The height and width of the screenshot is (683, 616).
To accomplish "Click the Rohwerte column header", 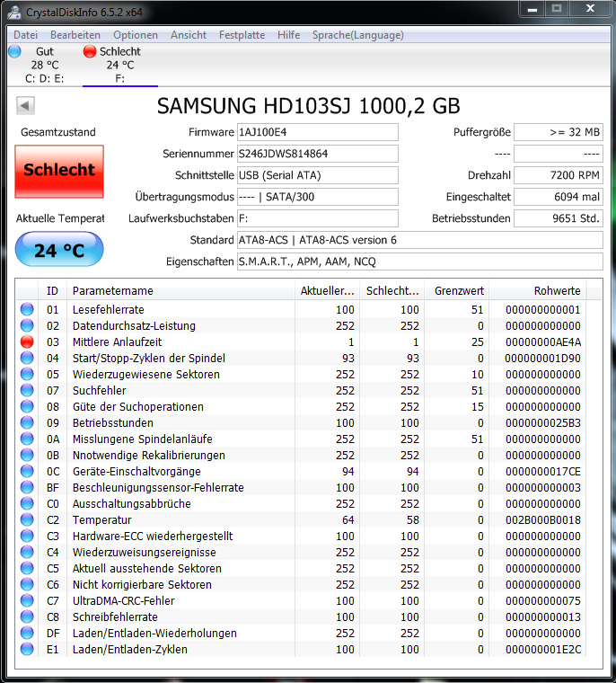I will point(538,291).
